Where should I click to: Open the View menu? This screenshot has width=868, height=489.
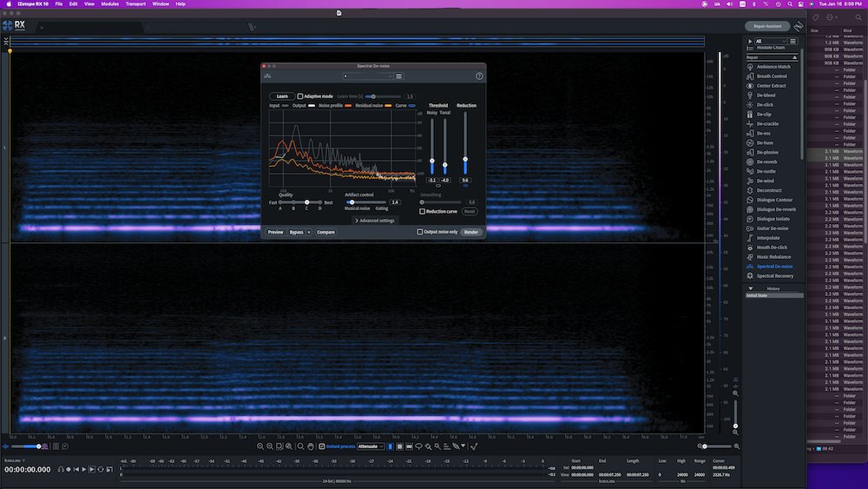(89, 3)
